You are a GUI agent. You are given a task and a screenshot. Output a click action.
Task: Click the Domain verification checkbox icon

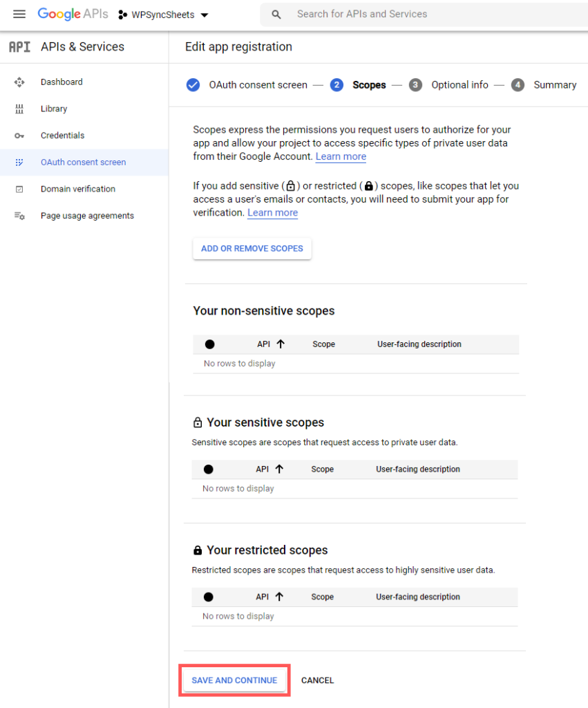(x=19, y=189)
